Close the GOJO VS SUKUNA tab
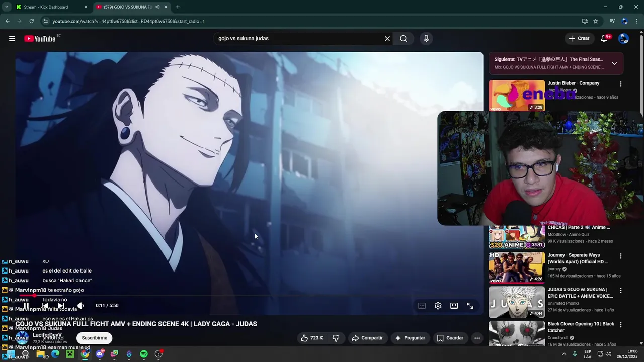This screenshot has height=362, width=644. click(x=166, y=7)
